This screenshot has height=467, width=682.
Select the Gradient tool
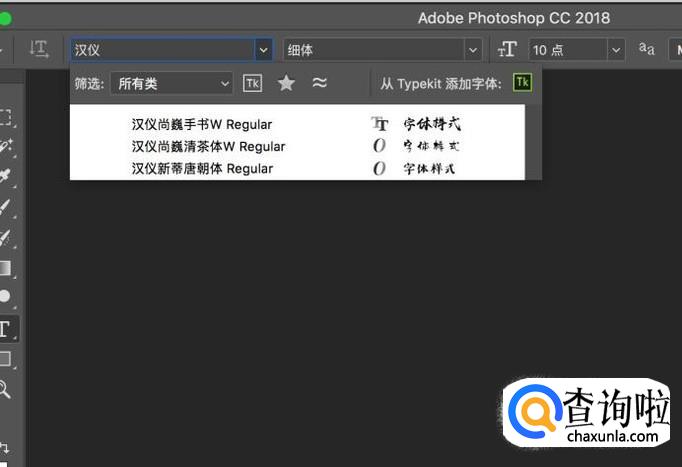point(5,267)
